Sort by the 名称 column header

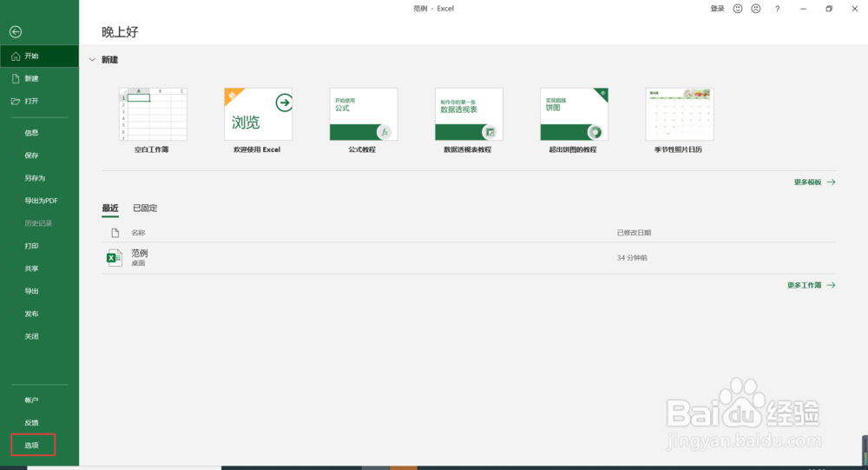pos(138,233)
